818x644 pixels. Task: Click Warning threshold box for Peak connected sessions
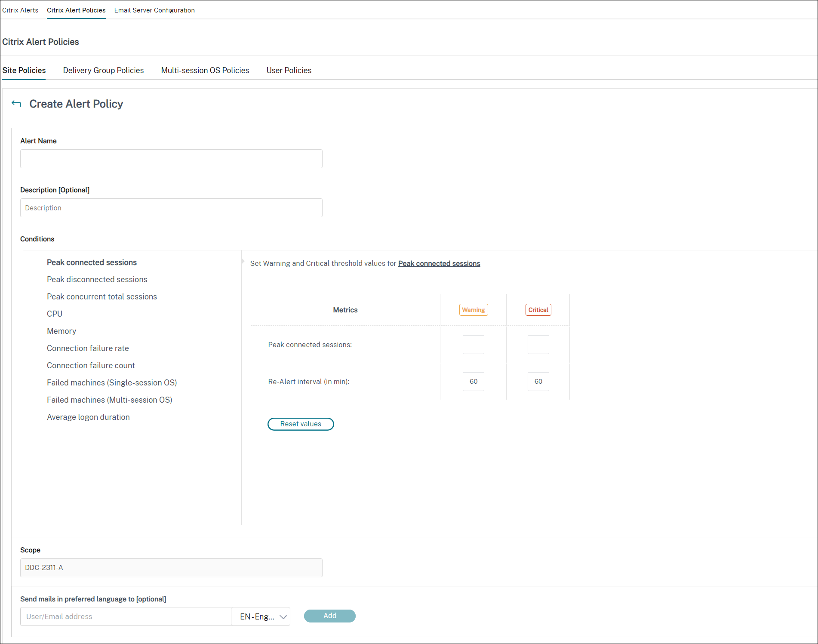474,345
